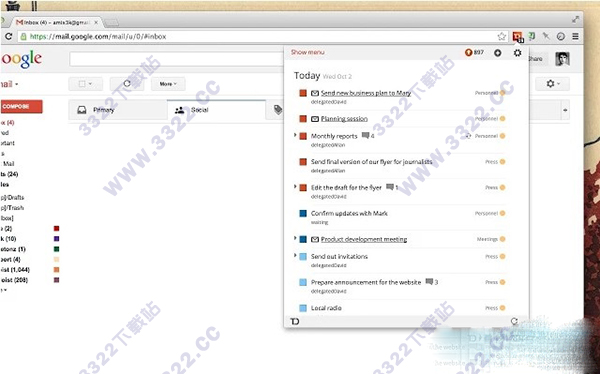Screen dimensions: 600x374
Task: Click the Promotions tag tab icon
Action: (x=278, y=110)
